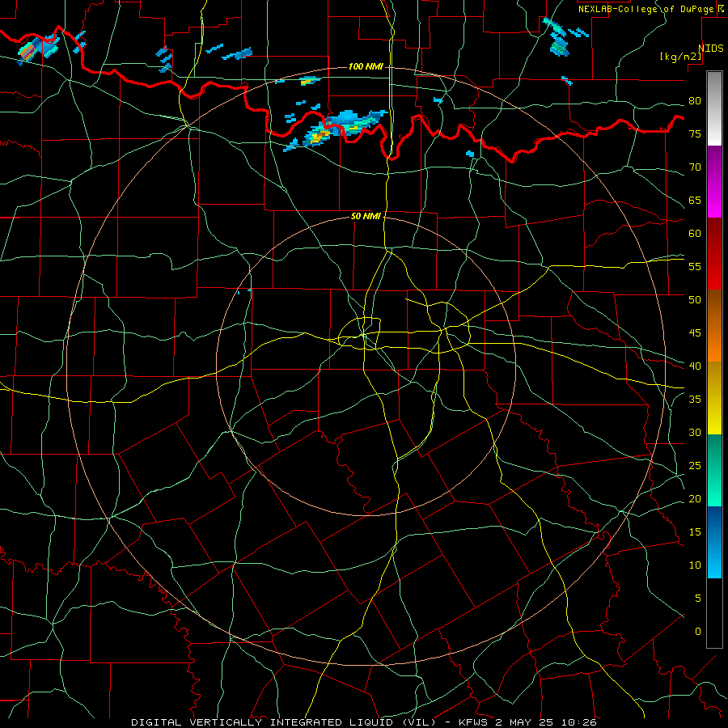Click the [kg/m2] units label
728x728 pixels.
coord(680,57)
